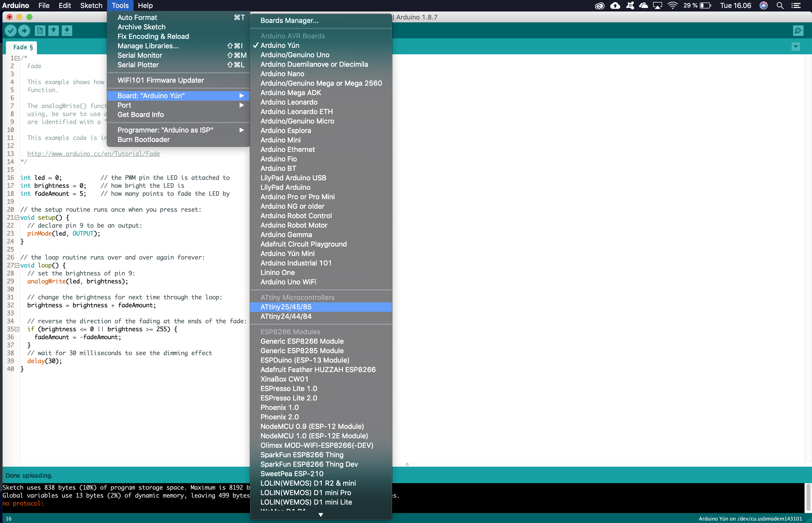Open the Serial Monitor magnifier icon
This screenshot has width=812, height=523.
798,31
